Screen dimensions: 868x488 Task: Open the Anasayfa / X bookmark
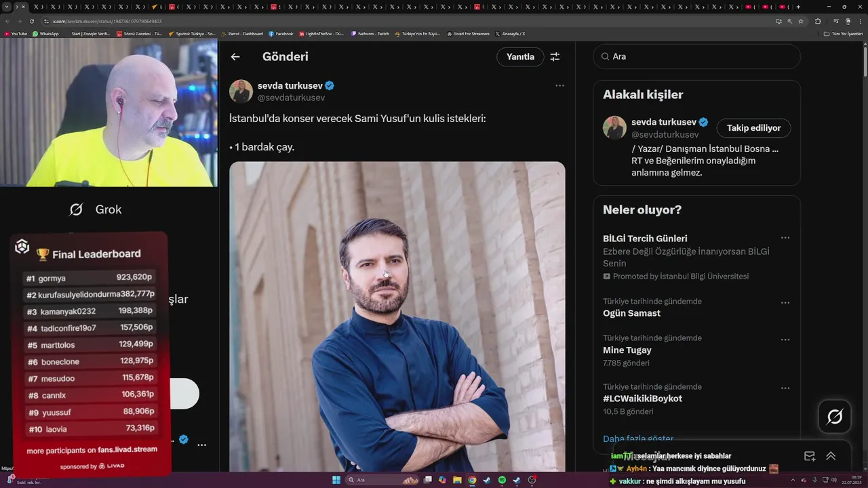click(x=510, y=33)
